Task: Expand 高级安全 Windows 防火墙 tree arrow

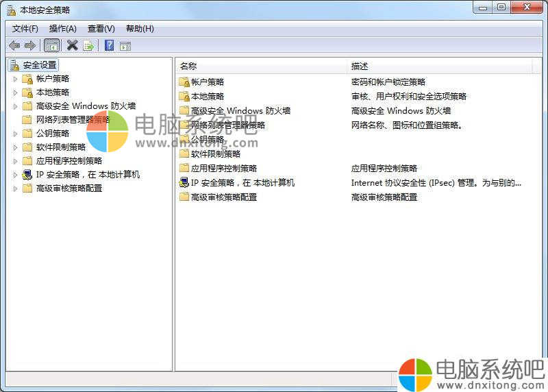Action: click(15, 106)
